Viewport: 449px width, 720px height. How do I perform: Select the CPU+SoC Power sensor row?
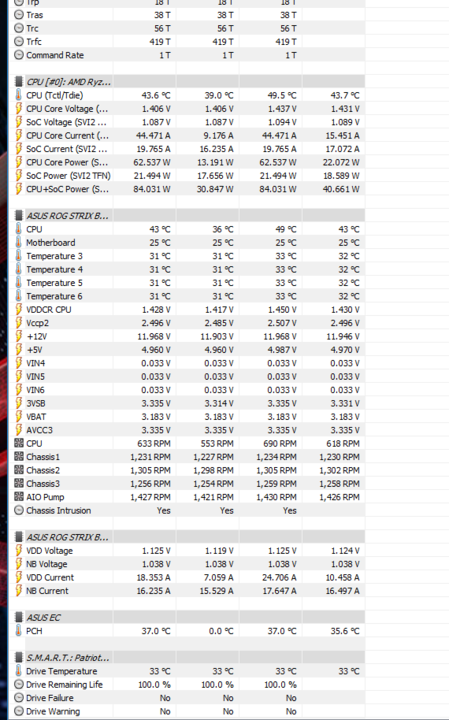pos(187,189)
